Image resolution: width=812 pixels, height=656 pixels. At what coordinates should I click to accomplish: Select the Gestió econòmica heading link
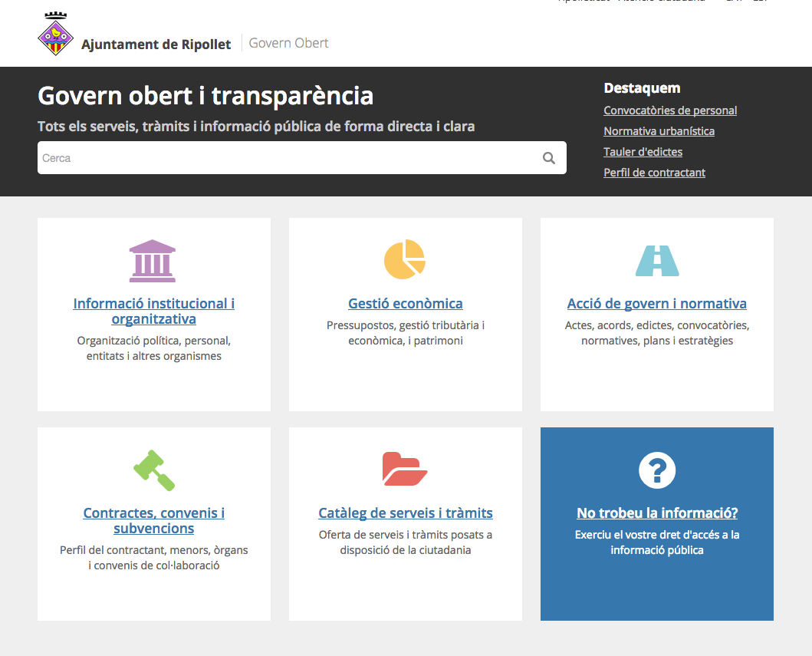tap(406, 303)
